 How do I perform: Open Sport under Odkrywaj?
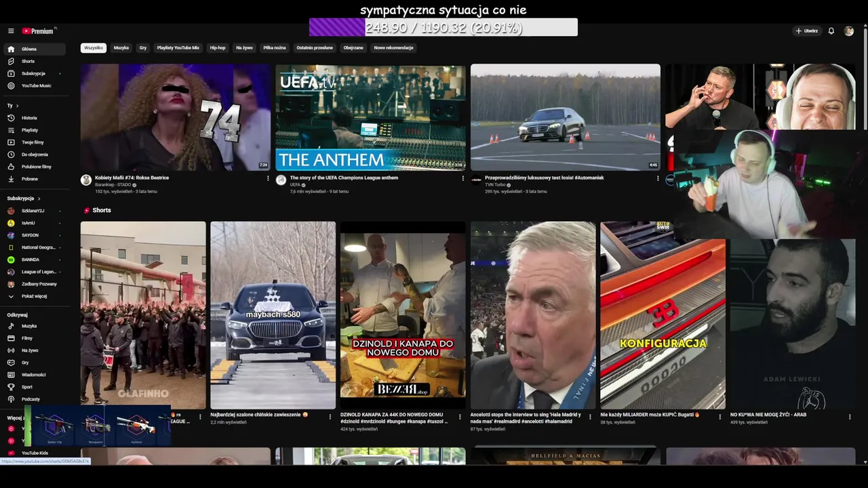point(35,387)
